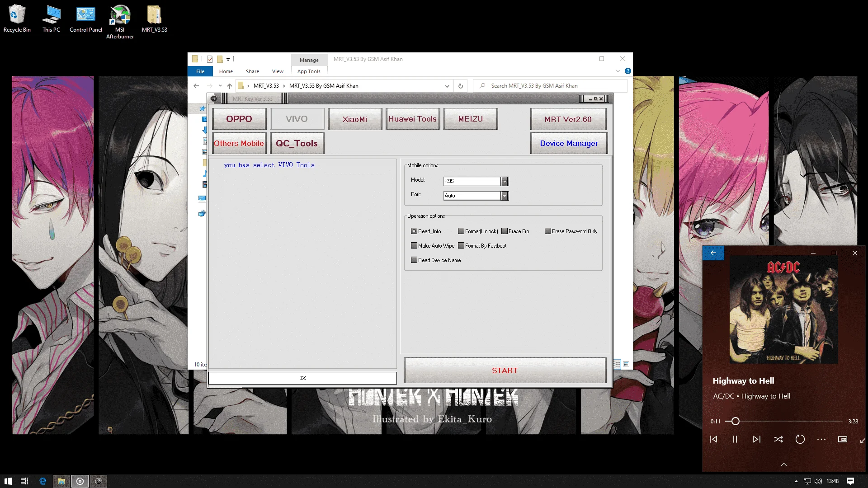
Task: Click the Explorer search box
Action: tap(550, 86)
